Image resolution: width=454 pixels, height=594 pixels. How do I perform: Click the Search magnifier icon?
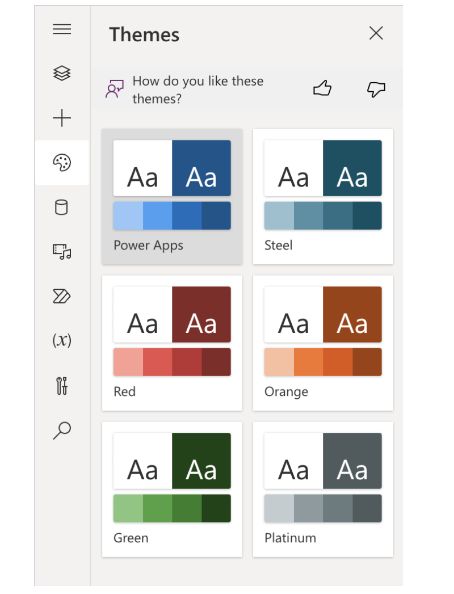coord(62,430)
